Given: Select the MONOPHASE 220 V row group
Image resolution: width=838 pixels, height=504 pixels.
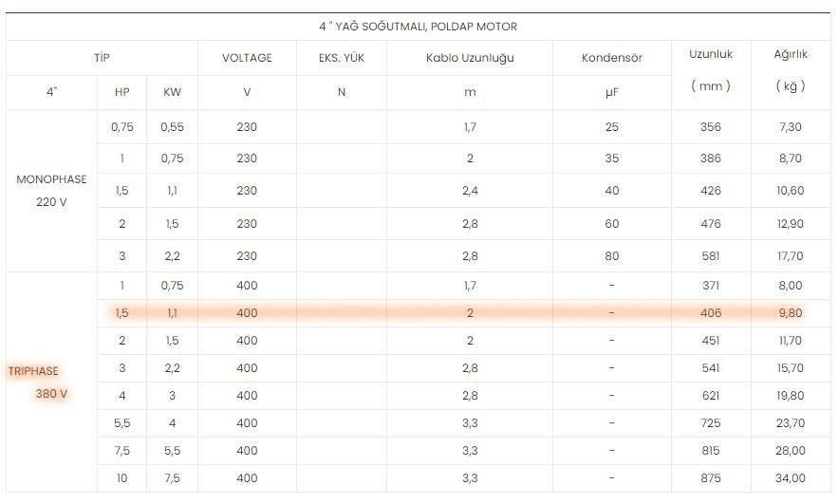Looking at the screenshot, I should pos(51,191).
